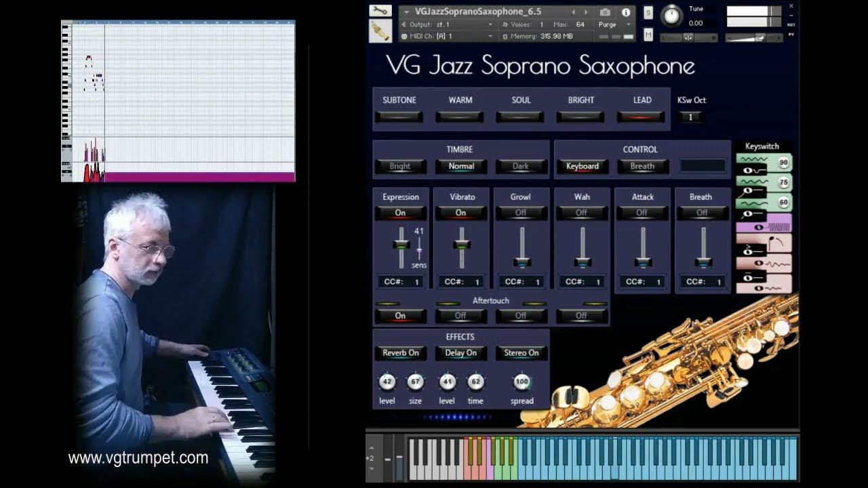The image size is (868, 488).
Task: Click the Wah CC# field
Action: tap(582, 282)
